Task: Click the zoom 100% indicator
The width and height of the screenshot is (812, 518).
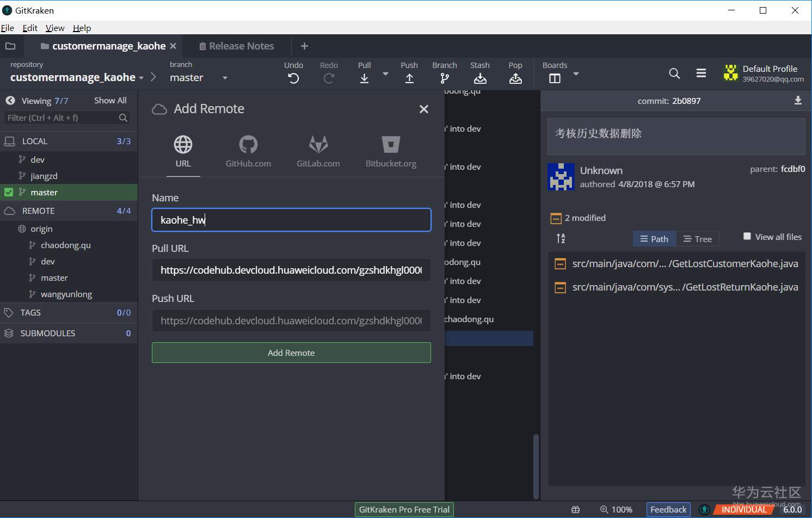Action: click(x=616, y=510)
